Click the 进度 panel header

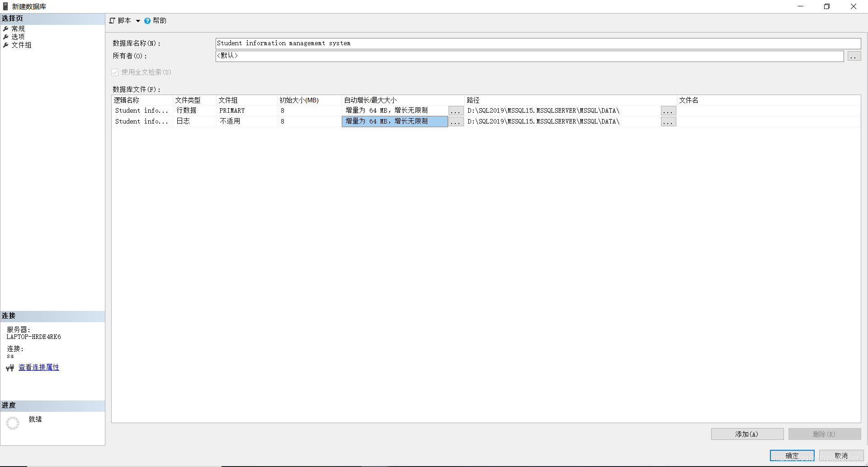(x=52, y=405)
